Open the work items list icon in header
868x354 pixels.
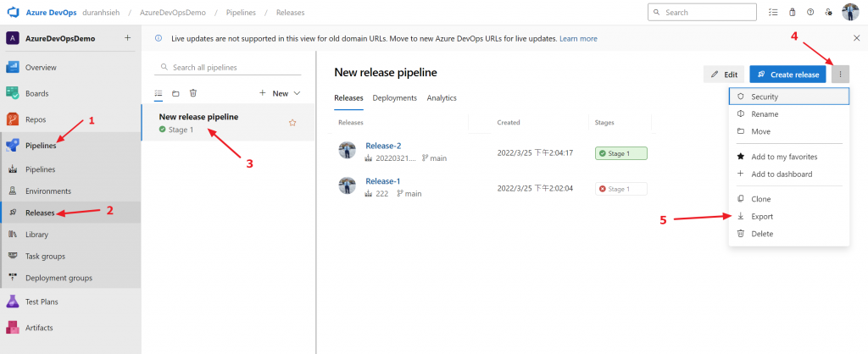click(x=773, y=12)
